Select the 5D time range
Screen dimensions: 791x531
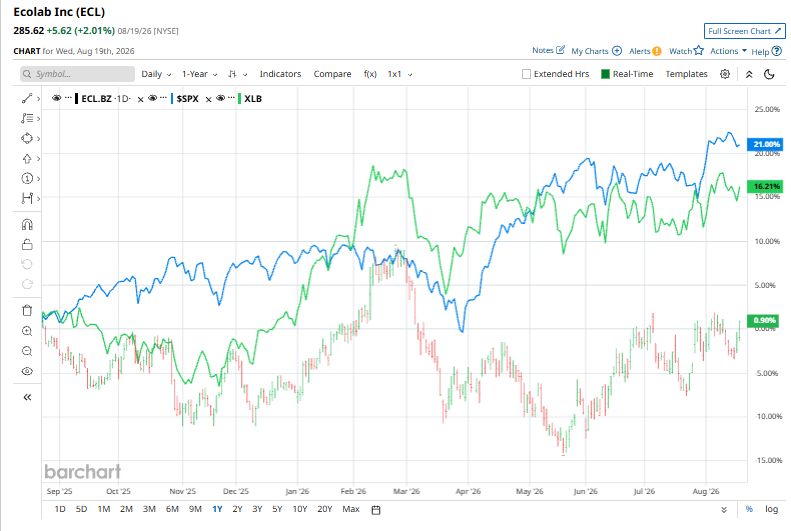[x=81, y=509]
